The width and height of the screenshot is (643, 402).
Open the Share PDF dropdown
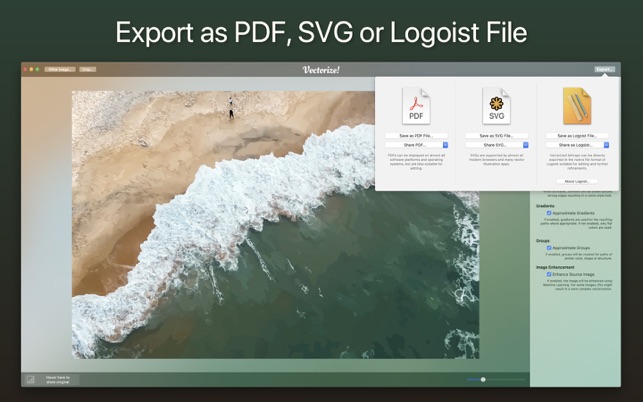[x=416, y=145]
